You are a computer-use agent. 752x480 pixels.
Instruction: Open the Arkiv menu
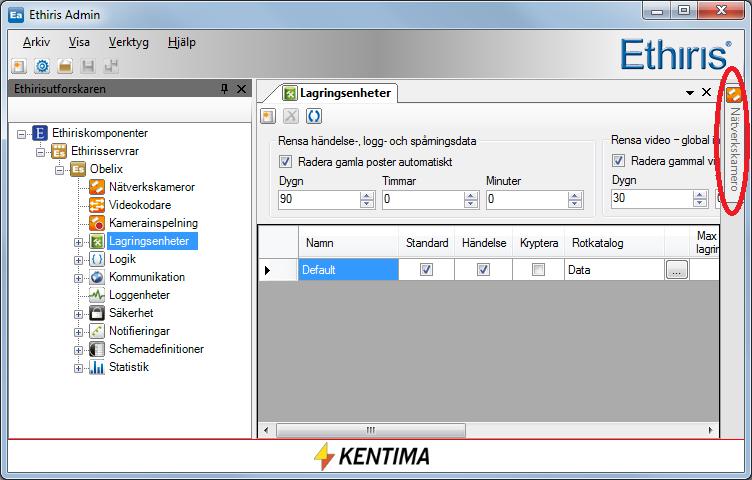36,42
